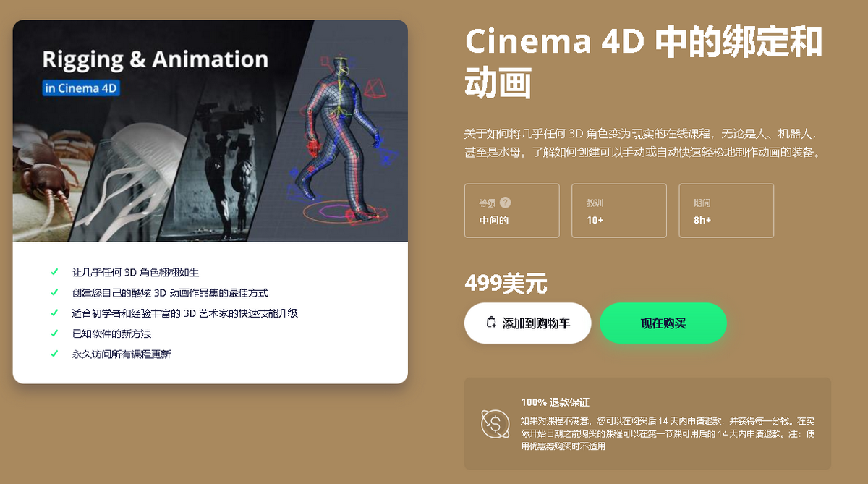This screenshot has width=868, height=484.
Task: Click the 'Rigging & Animation' title on the image
Action: pos(155,59)
